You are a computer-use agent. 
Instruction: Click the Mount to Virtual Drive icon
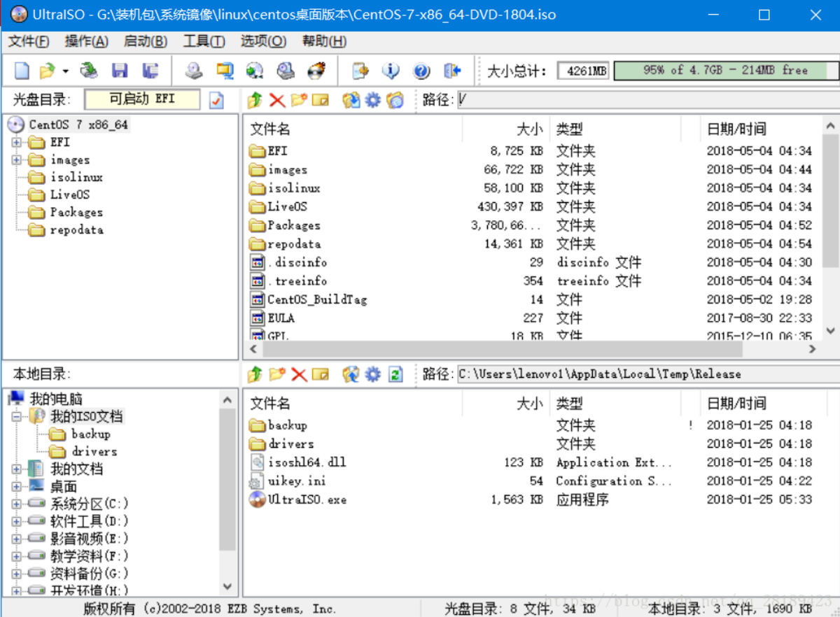point(286,71)
